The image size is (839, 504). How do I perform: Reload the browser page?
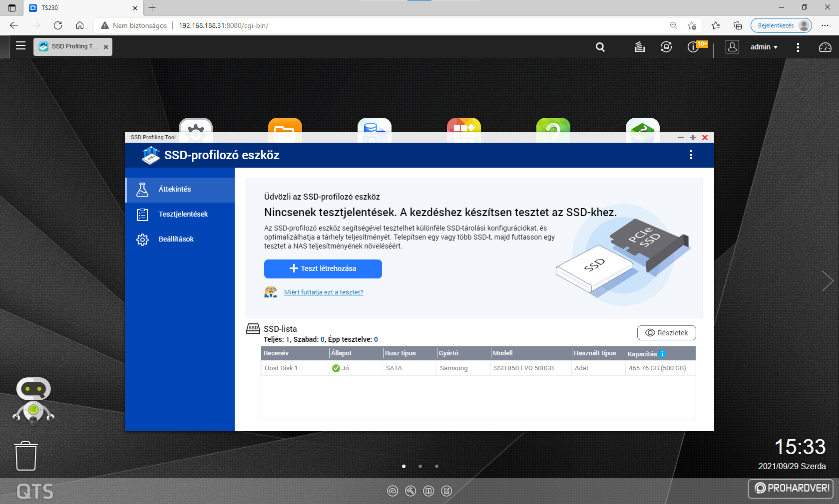click(58, 25)
